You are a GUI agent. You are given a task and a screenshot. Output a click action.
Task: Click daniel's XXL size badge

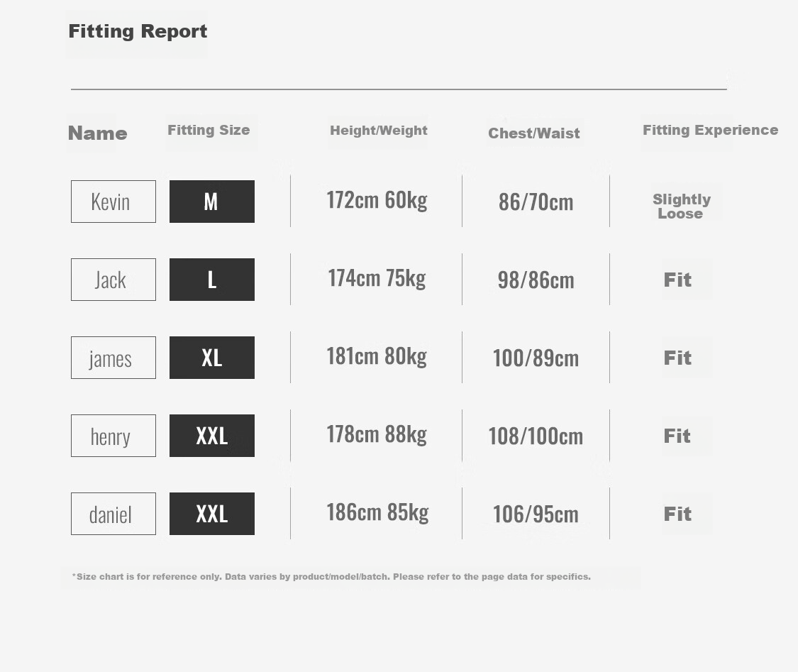(x=211, y=514)
